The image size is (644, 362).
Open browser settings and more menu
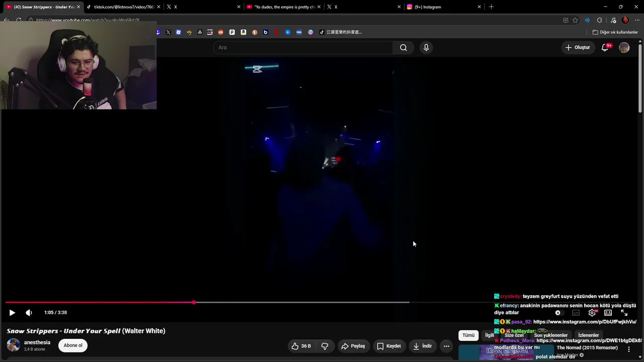[637, 20]
